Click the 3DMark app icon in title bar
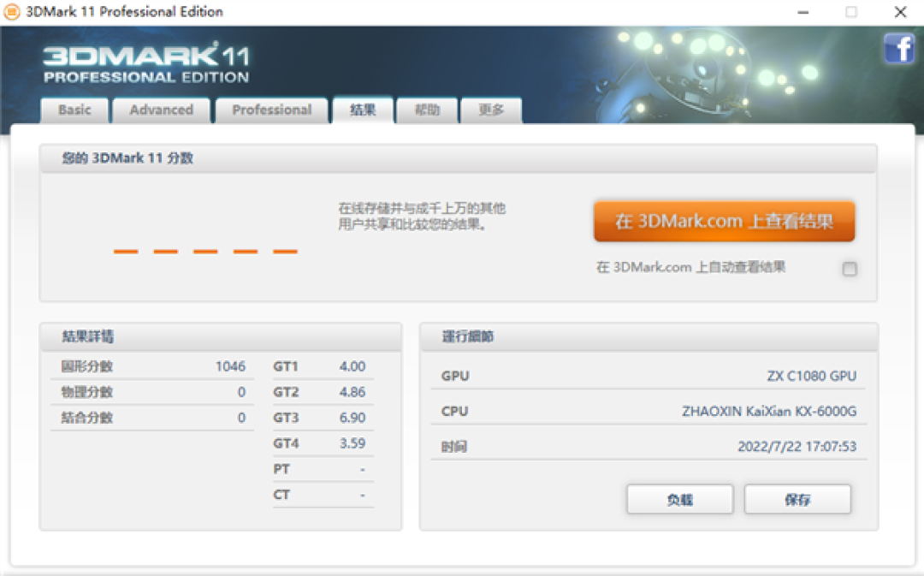 pos(14,12)
